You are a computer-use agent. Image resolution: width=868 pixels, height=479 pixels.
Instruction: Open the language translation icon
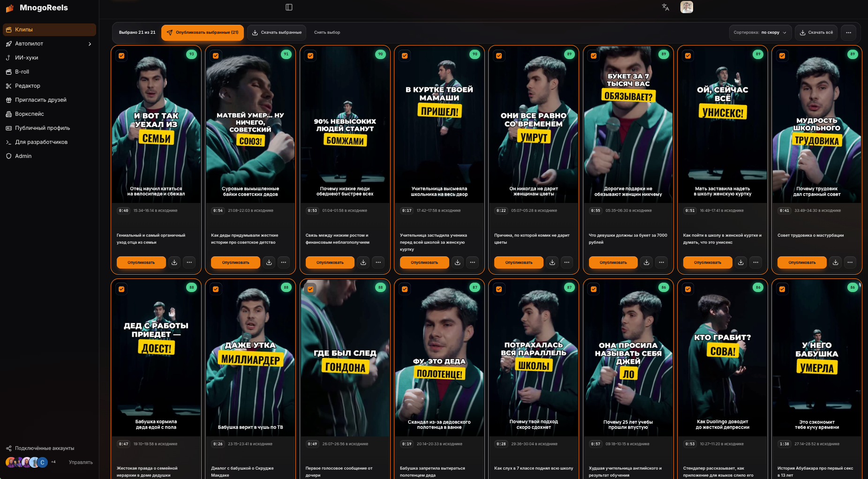click(665, 7)
